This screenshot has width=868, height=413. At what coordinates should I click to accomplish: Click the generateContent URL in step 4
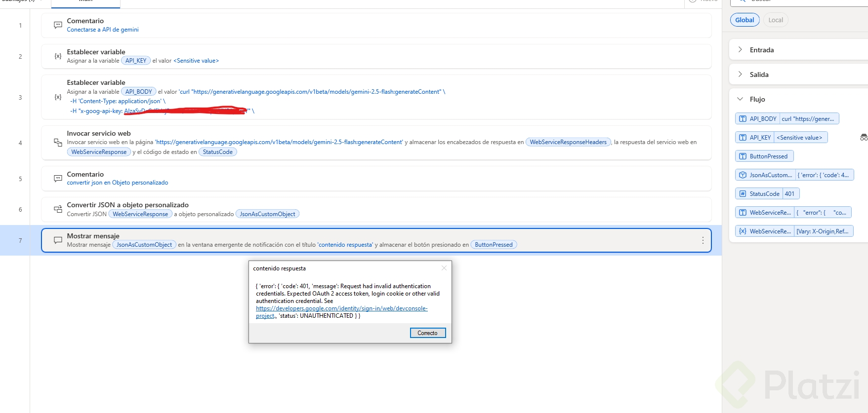pyautogui.click(x=279, y=142)
